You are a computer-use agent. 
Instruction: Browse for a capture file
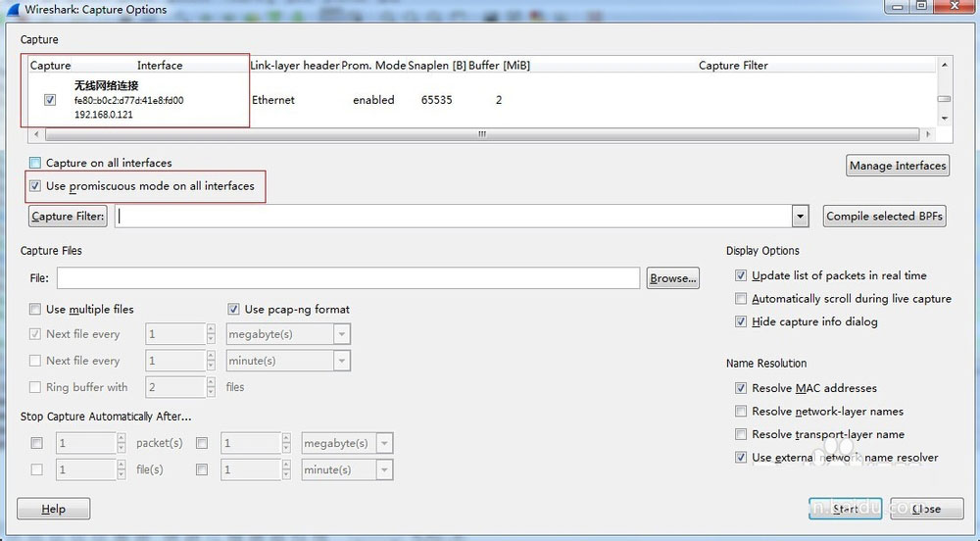672,278
